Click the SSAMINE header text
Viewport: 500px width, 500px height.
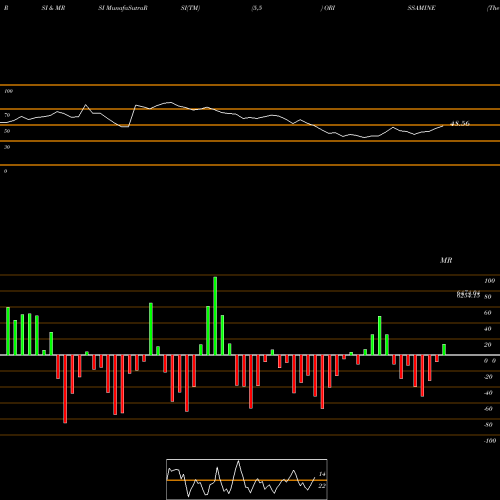[x=421, y=8]
